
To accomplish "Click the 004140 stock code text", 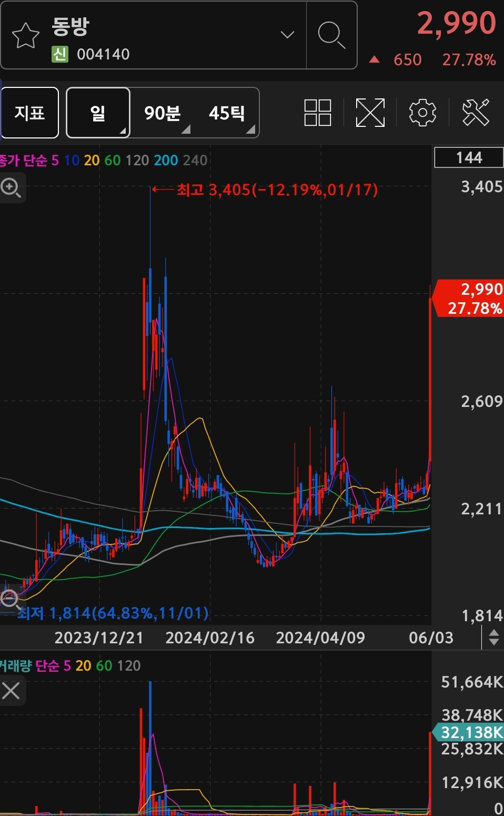I will [103, 54].
